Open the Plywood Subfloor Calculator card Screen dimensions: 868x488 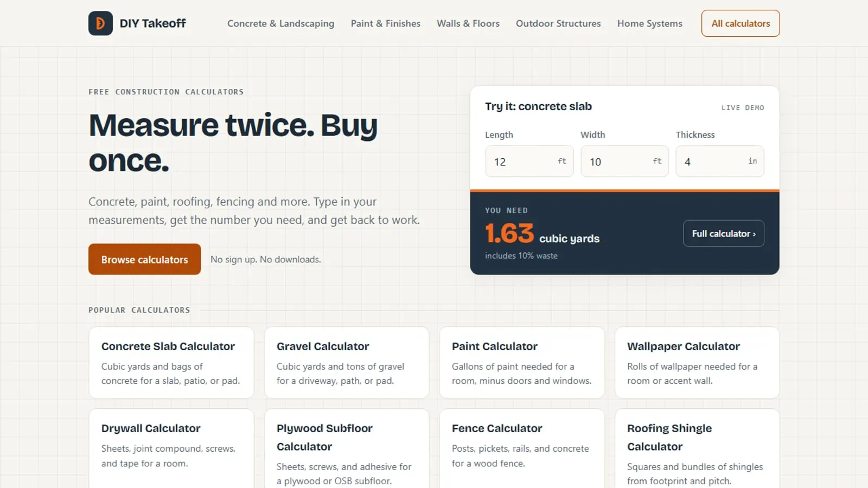click(x=347, y=448)
